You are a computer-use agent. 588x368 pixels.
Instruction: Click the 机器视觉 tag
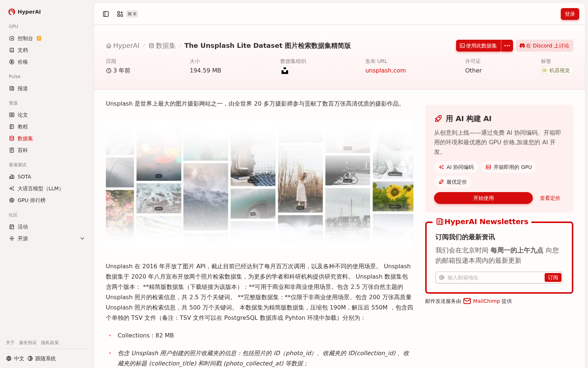point(557,70)
